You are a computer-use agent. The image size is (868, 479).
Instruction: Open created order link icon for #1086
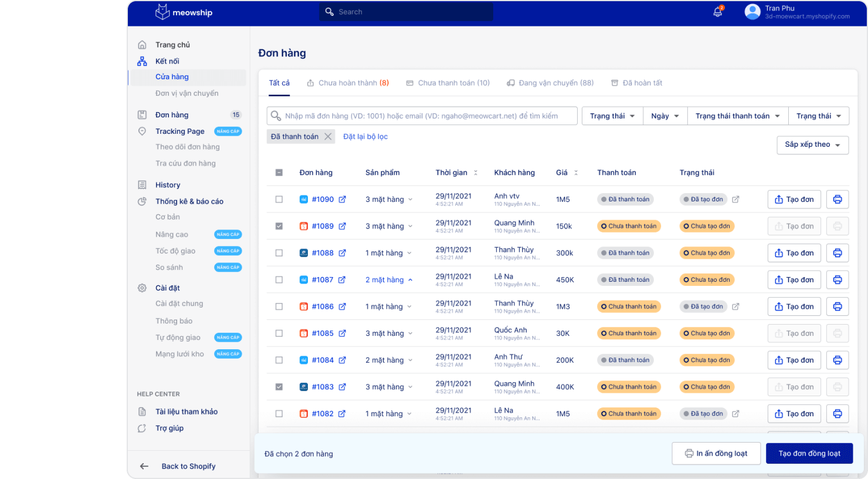coord(735,306)
